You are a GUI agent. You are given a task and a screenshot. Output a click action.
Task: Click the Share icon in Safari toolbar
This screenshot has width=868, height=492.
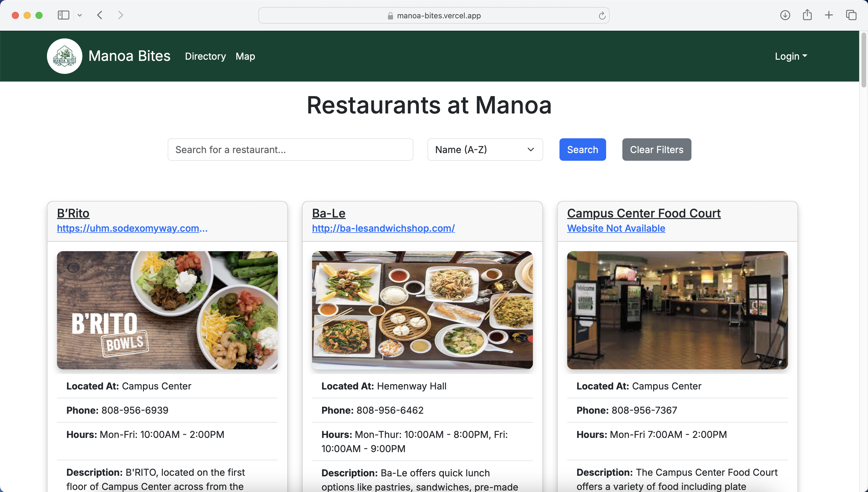point(807,15)
